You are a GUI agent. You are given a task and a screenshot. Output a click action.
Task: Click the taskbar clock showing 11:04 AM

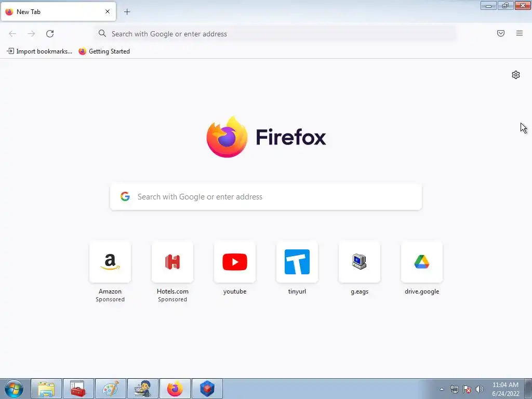coord(505,389)
